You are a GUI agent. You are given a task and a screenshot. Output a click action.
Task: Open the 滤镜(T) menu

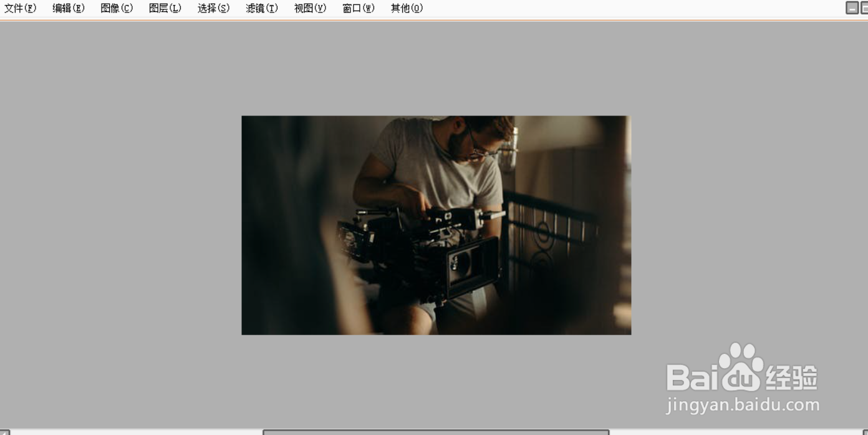262,8
